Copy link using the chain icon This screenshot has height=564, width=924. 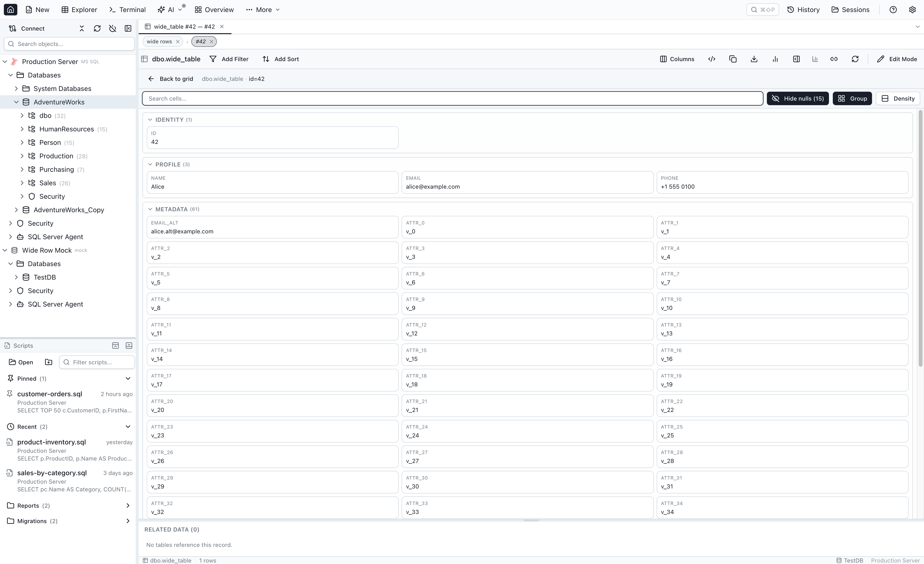pos(834,59)
